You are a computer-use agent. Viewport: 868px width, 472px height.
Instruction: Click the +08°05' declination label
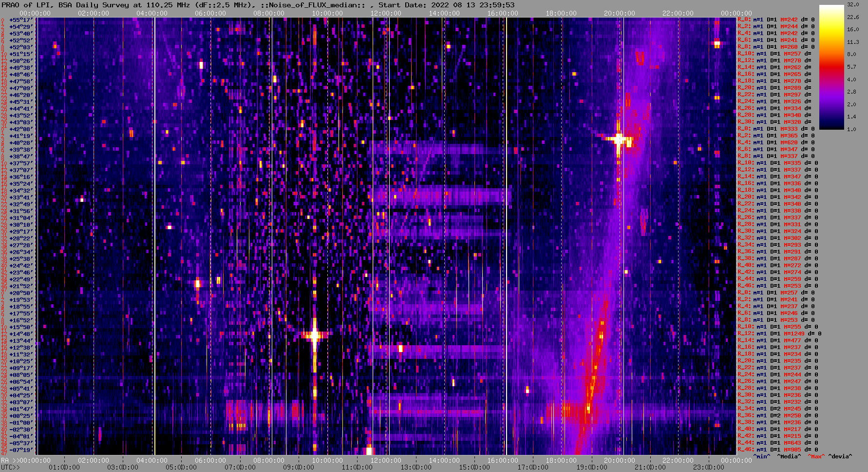pos(21,374)
